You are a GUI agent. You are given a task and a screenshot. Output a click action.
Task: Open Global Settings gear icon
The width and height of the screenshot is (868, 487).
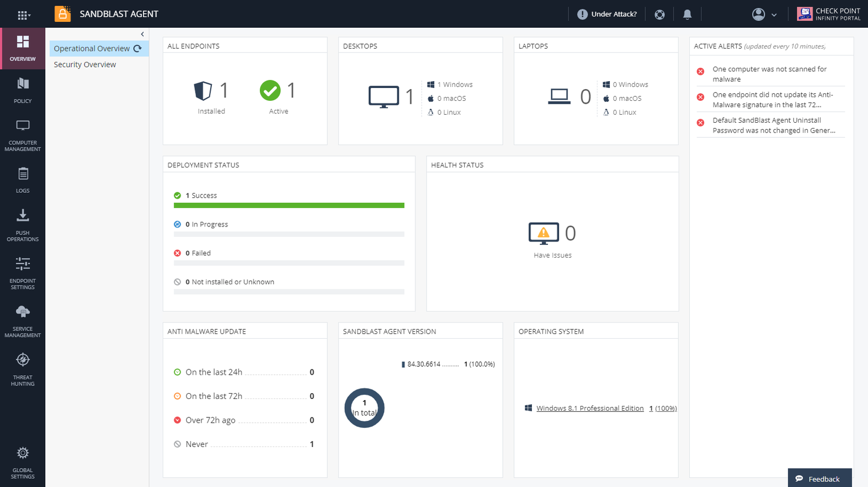(x=23, y=453)
